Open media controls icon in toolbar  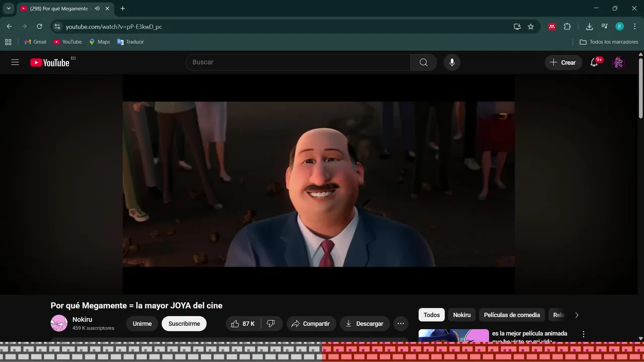click(x=605, y=27)
